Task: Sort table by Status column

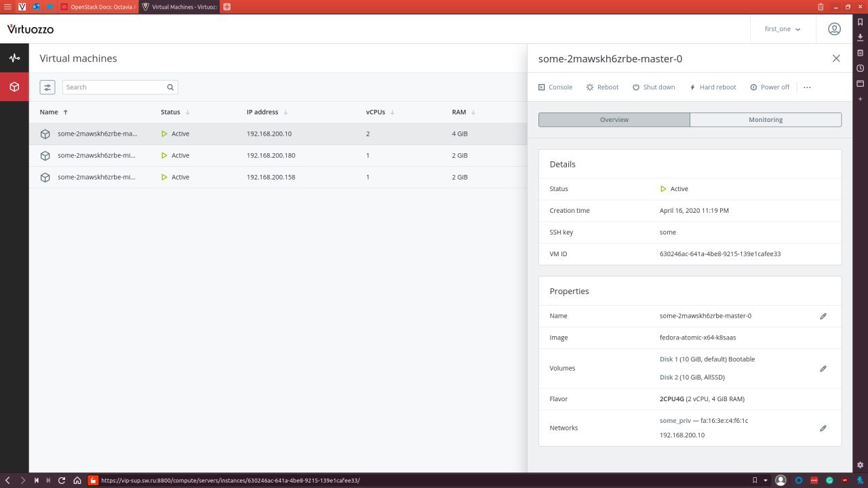Action: click(175, 112)
